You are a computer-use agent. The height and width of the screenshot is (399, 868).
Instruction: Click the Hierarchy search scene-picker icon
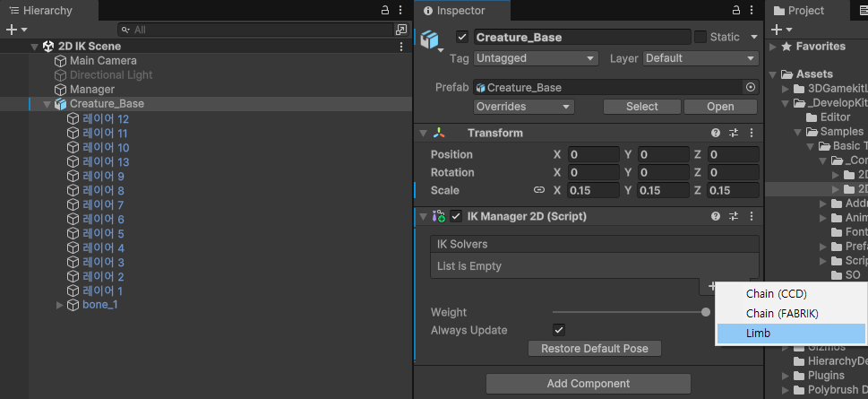400,30
